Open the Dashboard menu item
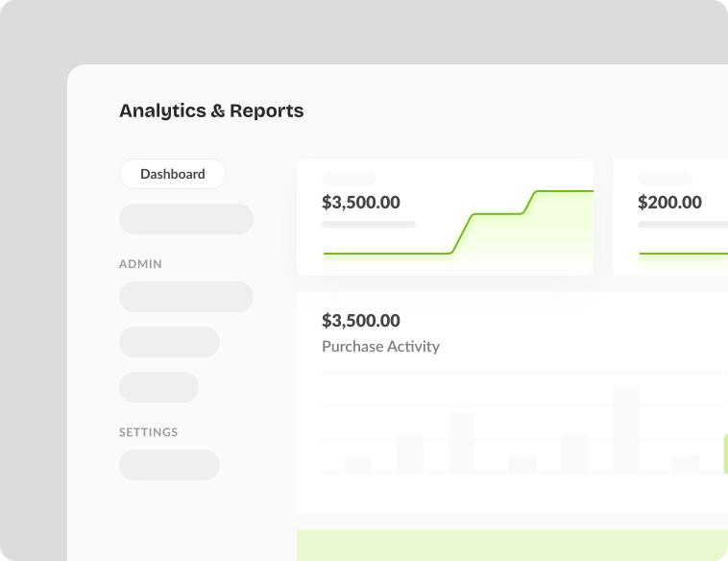Screen dimensions: 728x561 point(173,174)
